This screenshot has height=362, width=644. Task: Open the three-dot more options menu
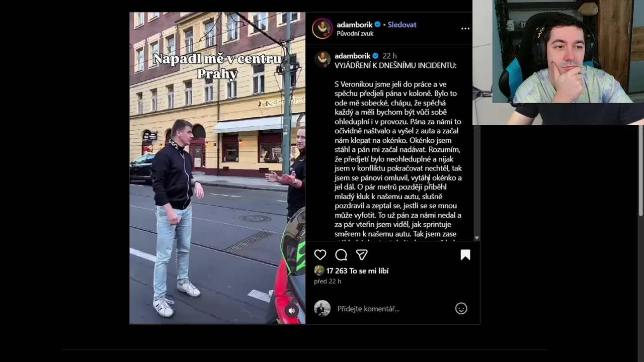click(x=465, y=29)
